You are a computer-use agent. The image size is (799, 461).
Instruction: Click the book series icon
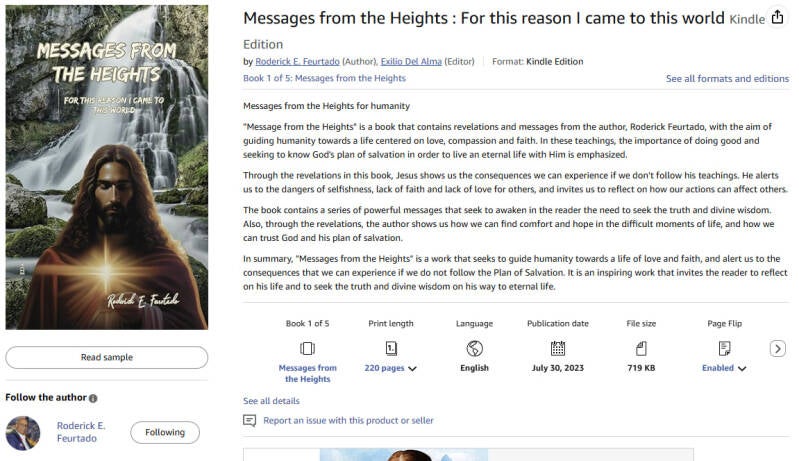pos(307,348)
